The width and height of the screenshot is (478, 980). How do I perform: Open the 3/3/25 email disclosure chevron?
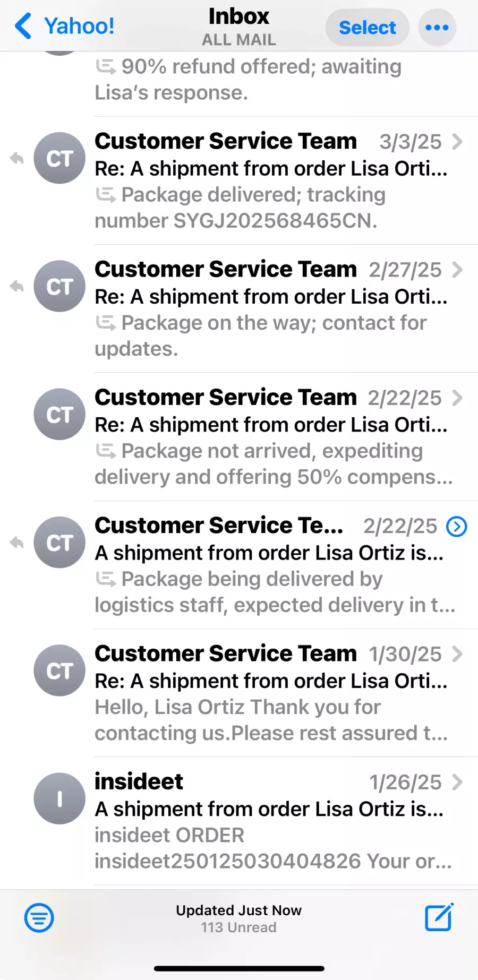click(x=457, y=142)
